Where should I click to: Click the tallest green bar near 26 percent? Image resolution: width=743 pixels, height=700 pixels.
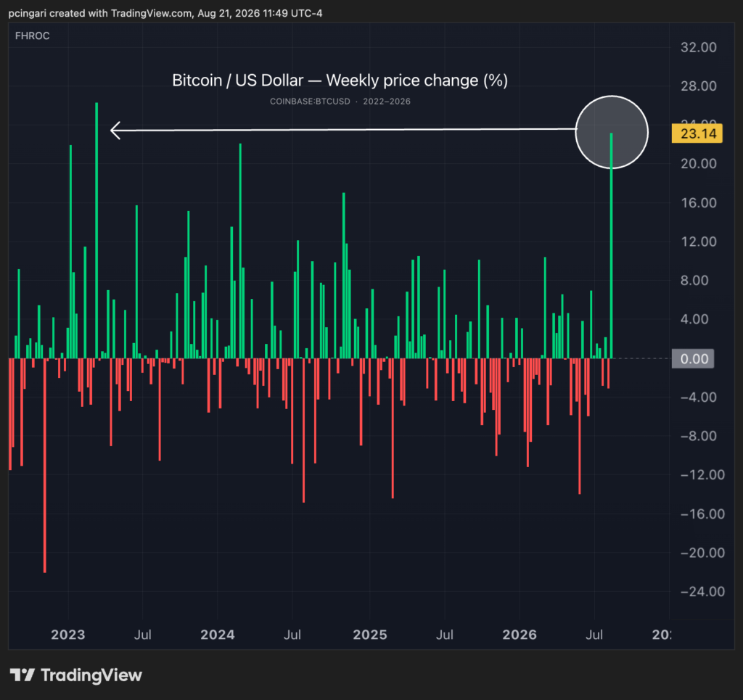click(97, 230)
